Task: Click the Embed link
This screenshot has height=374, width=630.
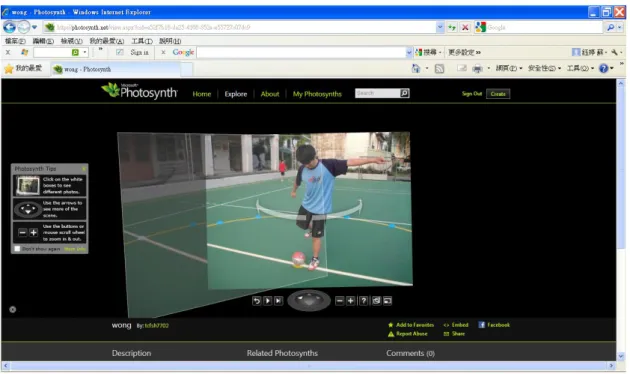Action: pyautogui.click(x=456, y=325)
